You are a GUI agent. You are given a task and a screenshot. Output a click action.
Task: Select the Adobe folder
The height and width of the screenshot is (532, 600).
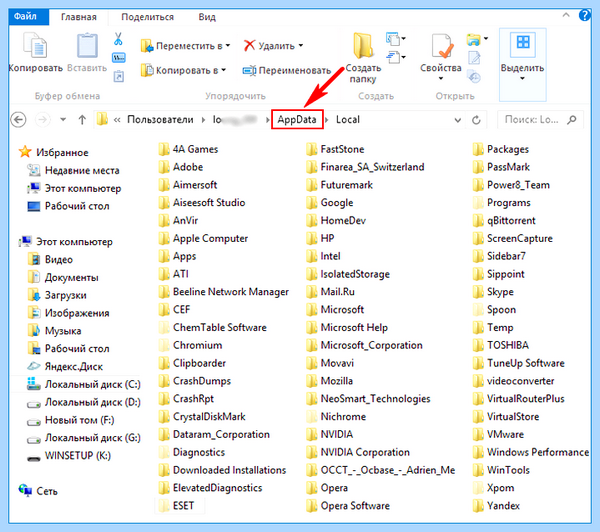[x=181, y=167]
